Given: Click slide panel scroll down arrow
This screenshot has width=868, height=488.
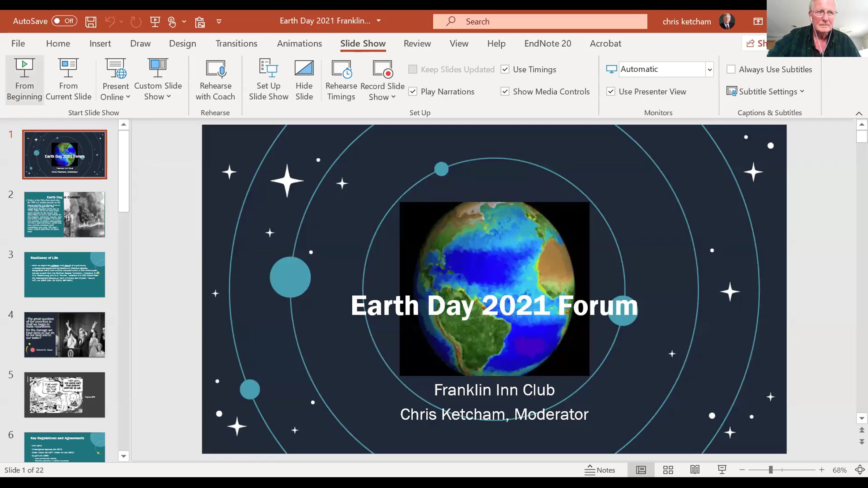Looking at the screenshot, I should coord(123,456).
